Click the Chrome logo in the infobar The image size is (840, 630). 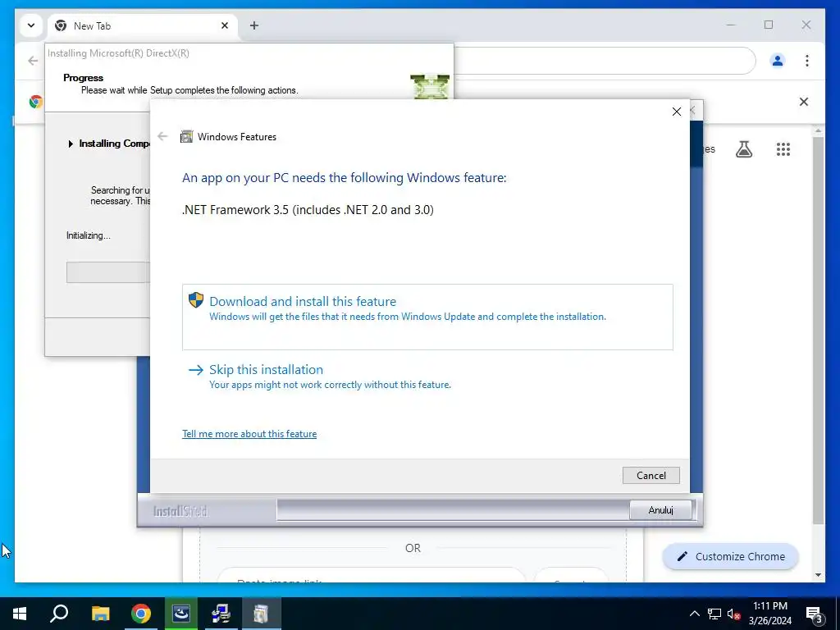[x=36, y=101]
